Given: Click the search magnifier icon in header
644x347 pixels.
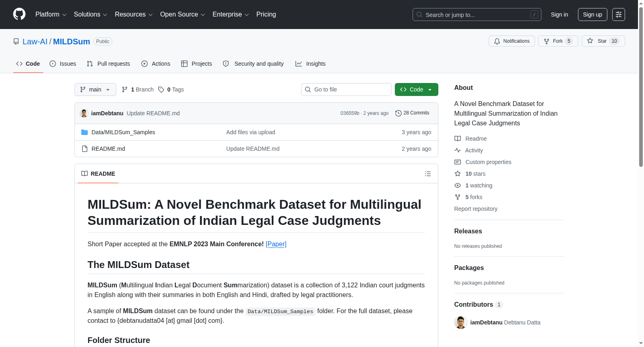Looking at the screenshot, I should pos(419,15).
